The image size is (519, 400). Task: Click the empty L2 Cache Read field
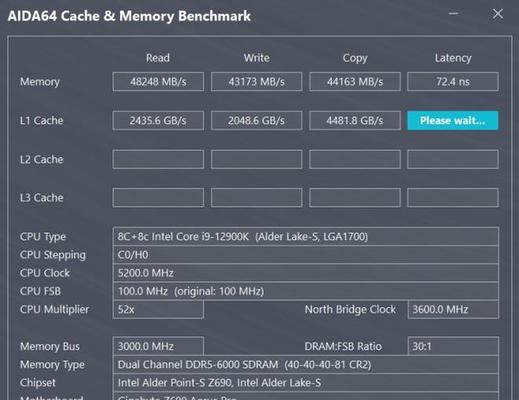(x=158, y=159)
